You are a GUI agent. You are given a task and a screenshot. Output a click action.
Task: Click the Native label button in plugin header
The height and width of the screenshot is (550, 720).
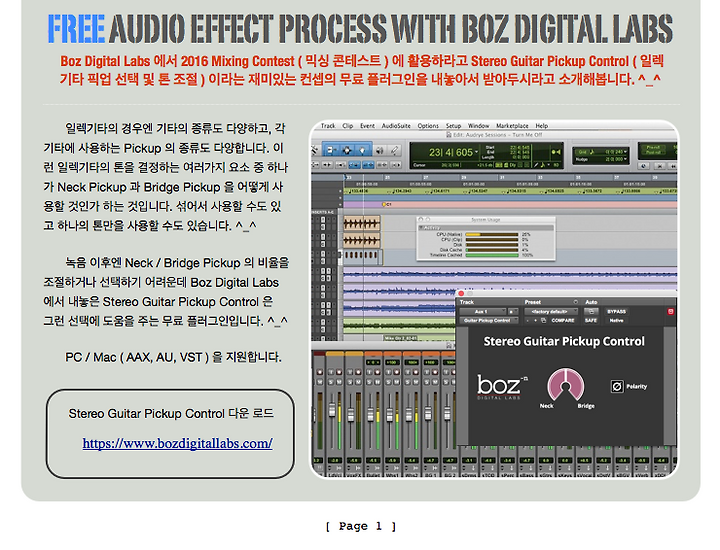click(616, 320)
